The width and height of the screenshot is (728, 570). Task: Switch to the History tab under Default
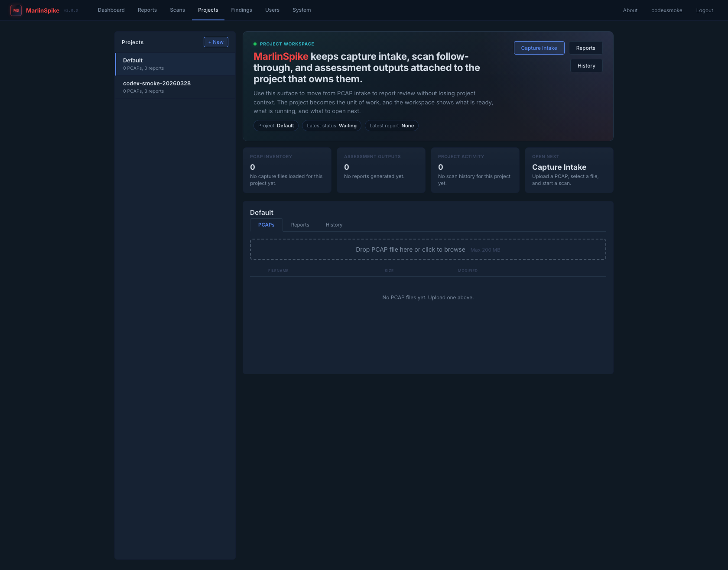[x=334, y=225]
